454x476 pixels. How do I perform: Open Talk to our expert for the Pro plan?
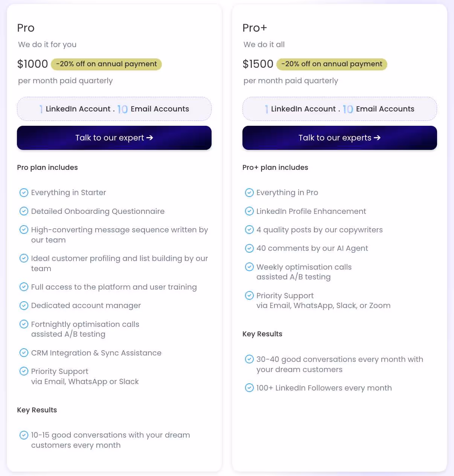click(114, 137)
